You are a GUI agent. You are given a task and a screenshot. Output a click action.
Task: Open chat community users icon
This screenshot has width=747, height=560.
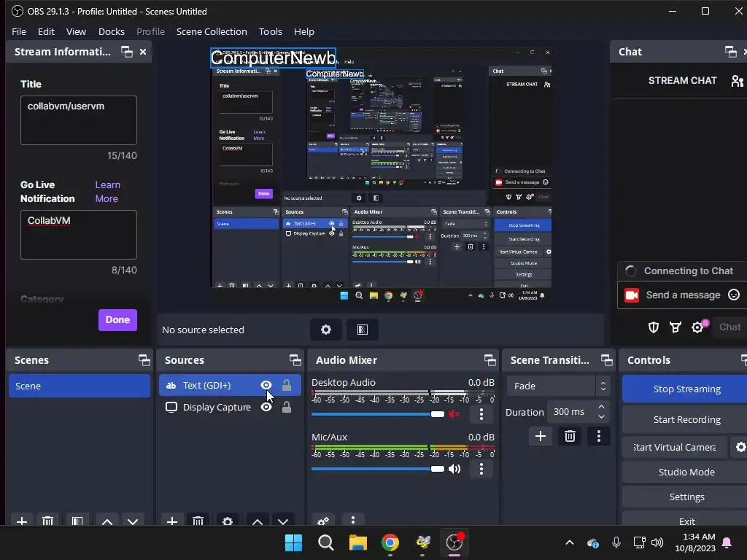point(737,81)
